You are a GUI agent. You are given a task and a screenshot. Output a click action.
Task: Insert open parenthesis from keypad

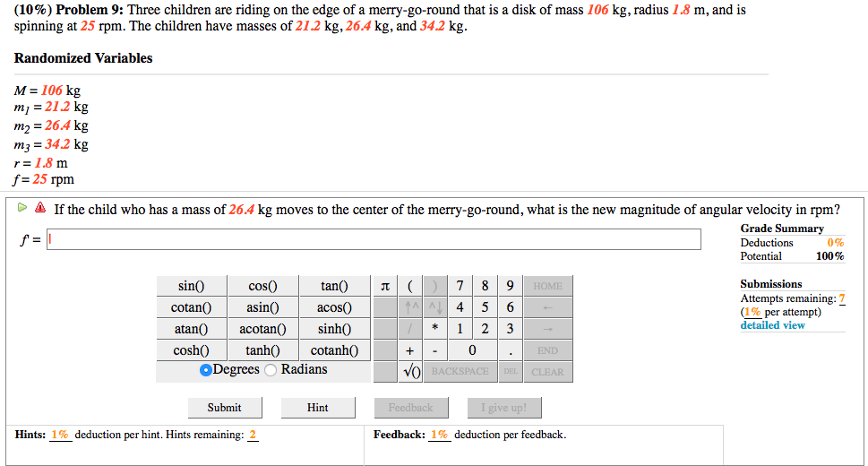pyautogui.click(x=411, y=286)
